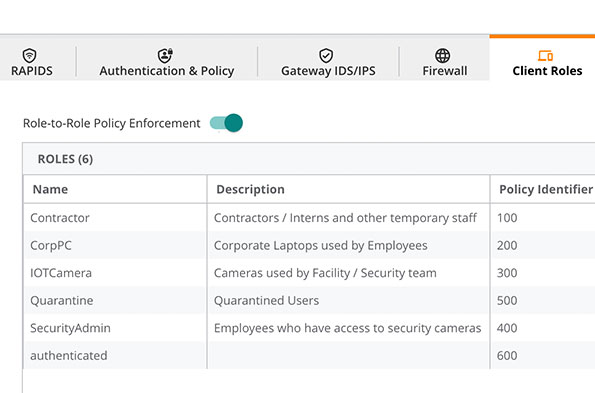Disable Role-to-Role Policy Enforcement toggle

point(227,123)
